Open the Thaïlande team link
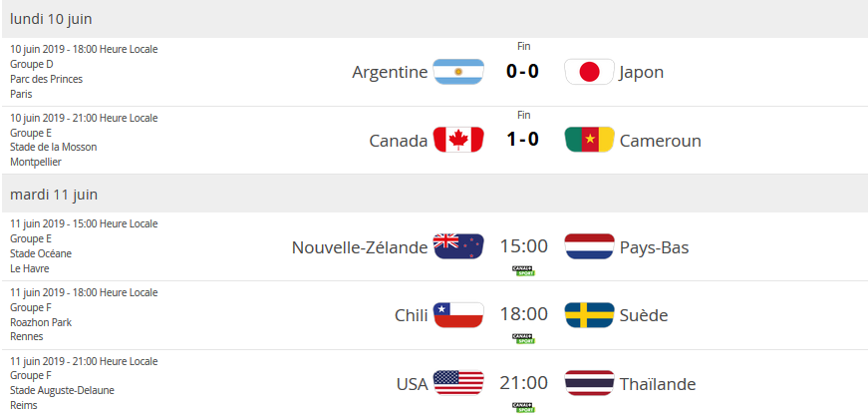This screenshot has height=417, width=868. click(x=657, y=384)
